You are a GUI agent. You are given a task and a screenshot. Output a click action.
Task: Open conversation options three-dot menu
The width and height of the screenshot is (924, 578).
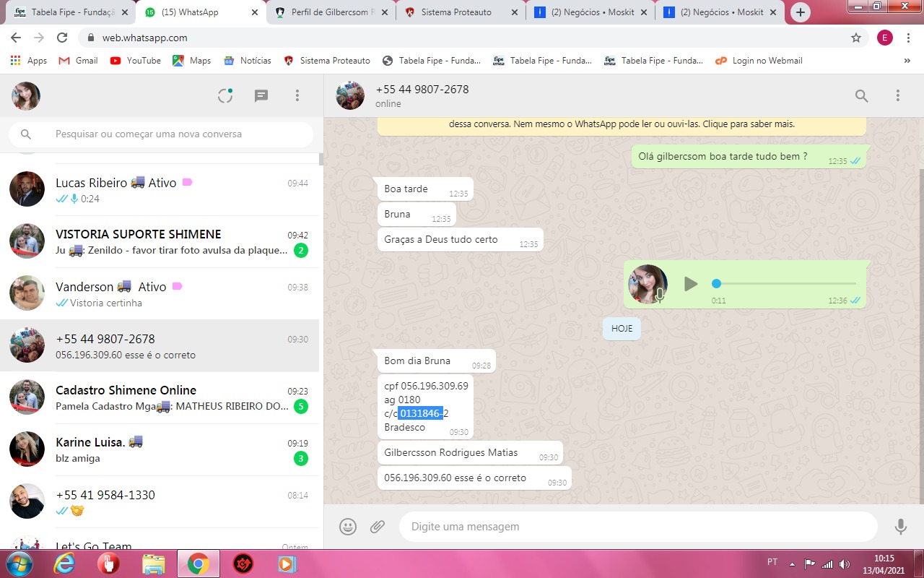[898, 95]
